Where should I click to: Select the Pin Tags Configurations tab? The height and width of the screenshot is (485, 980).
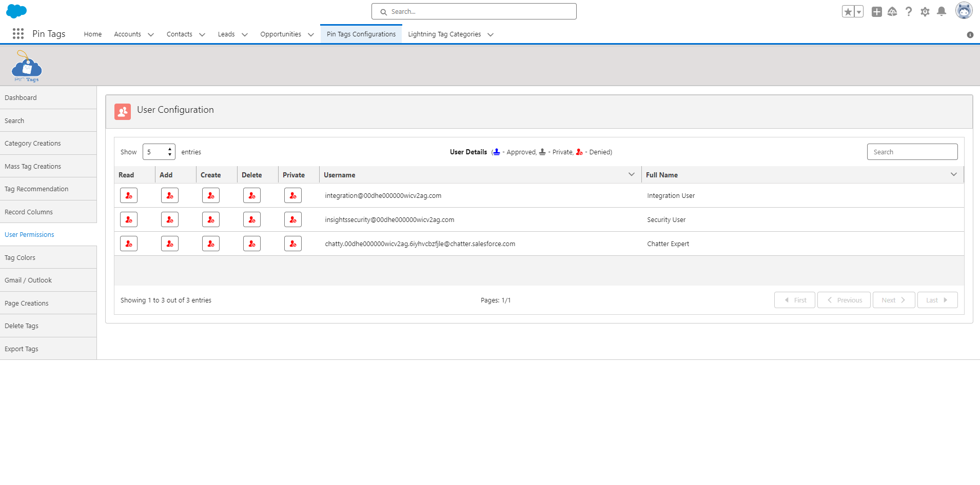361,34
